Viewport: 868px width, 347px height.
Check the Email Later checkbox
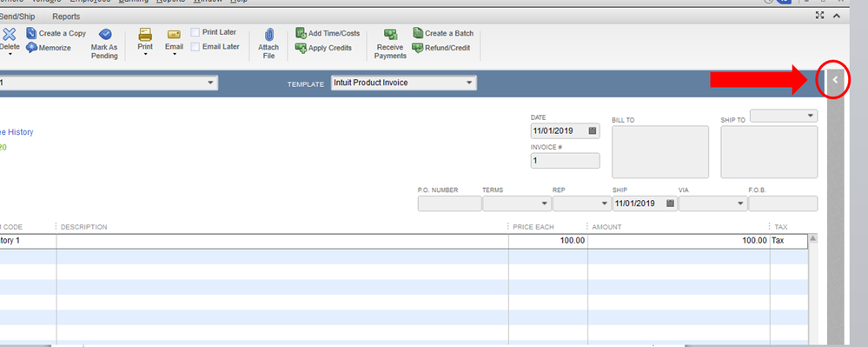point(195,47)
